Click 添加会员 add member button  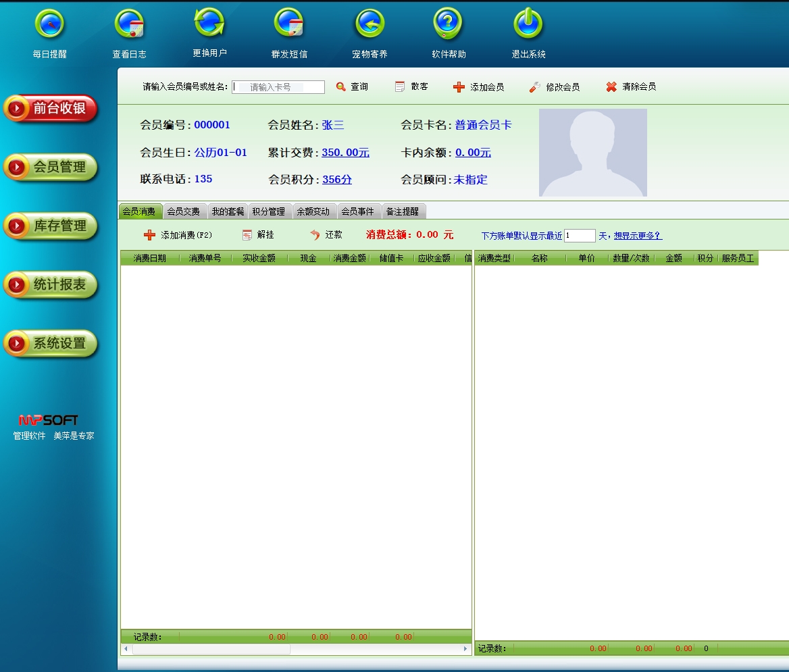[478, 87]
